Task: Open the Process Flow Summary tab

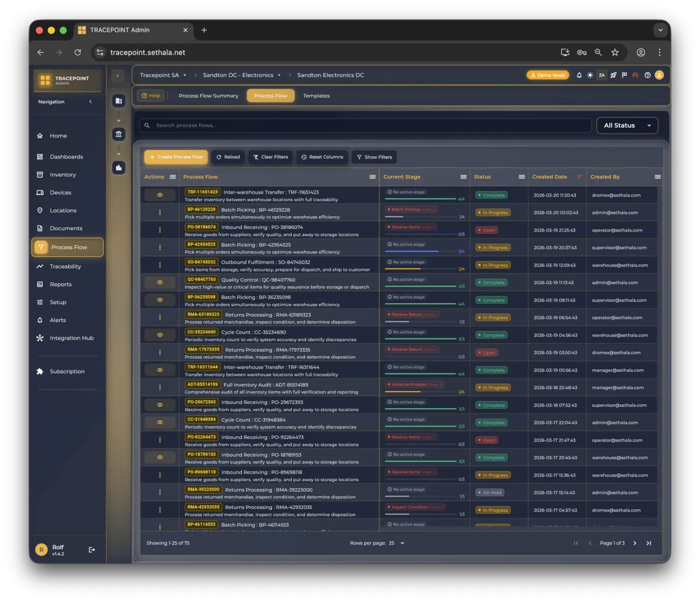Action: 208,96
